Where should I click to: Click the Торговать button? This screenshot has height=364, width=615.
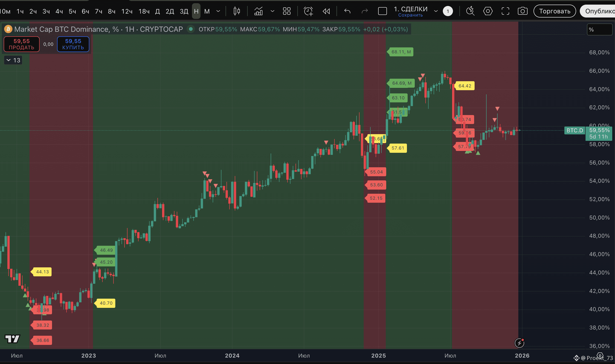(x=554, y=11)
